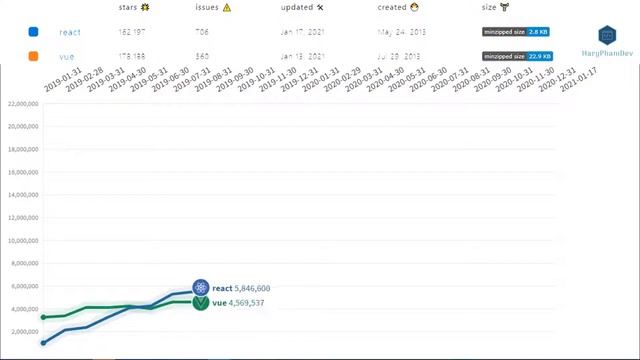
Task: Click the issues column header
Action: (x=207, y=7)
